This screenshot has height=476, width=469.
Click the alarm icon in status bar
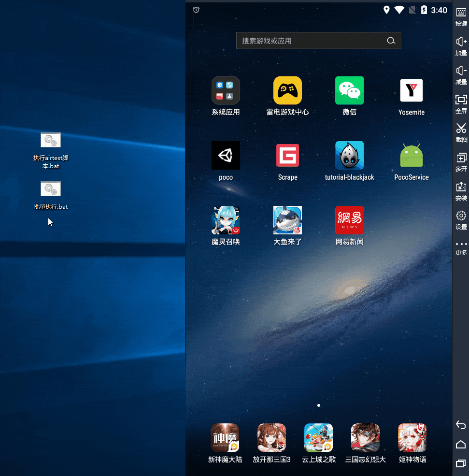196,10
